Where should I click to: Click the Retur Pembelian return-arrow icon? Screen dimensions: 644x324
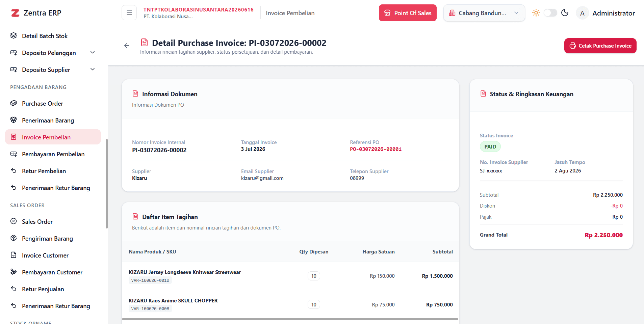(x=14, y=170)
